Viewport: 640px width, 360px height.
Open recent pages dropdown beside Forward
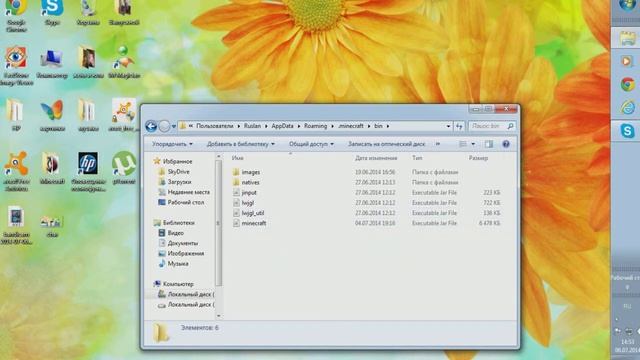click(174, 127)
